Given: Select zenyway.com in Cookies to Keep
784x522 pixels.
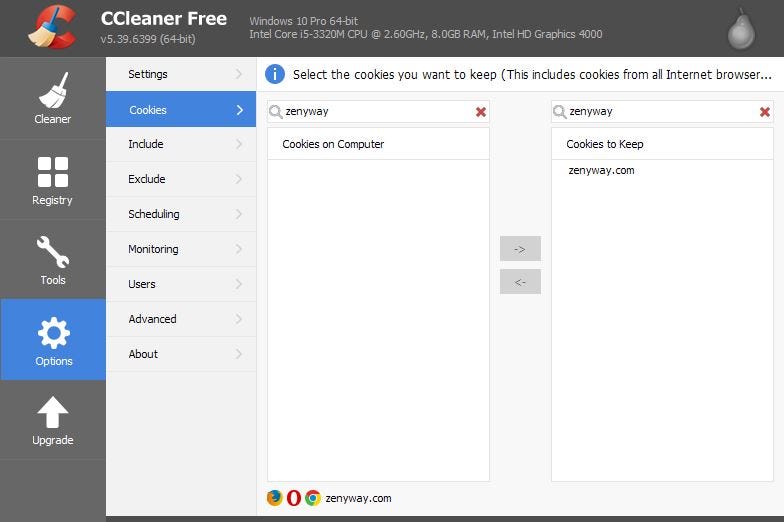Looking at the screenshot, I should tap(602, 170).
